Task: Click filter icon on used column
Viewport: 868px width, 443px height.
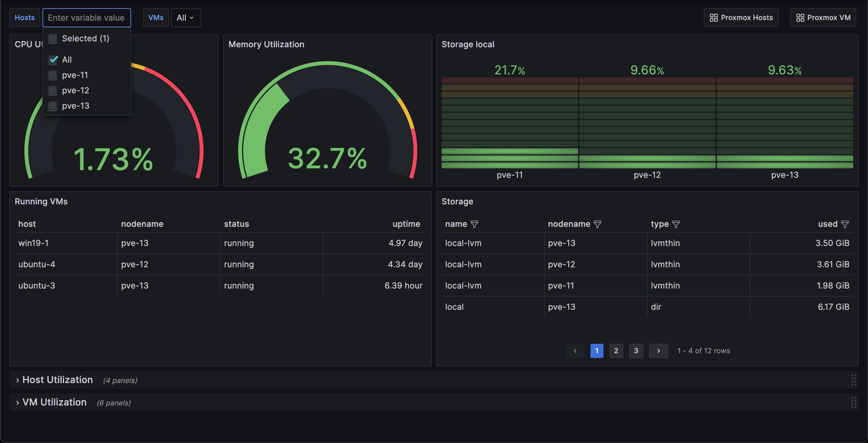Action: click(845, 224)
